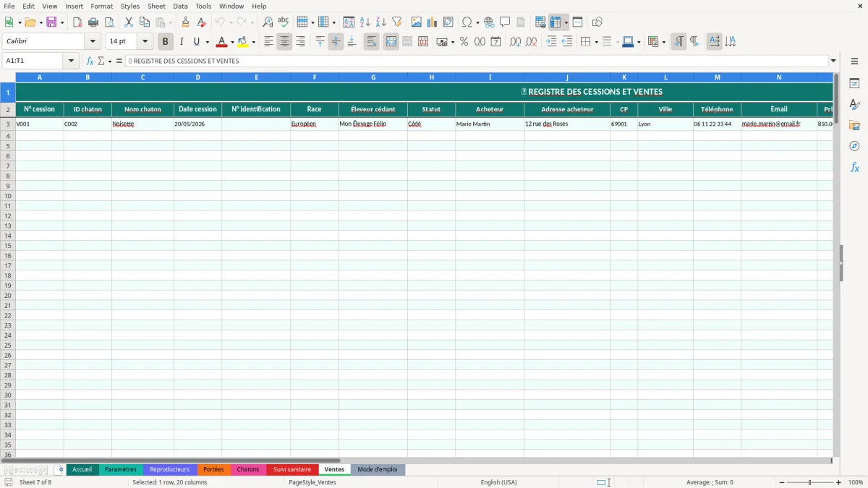
Task: Click the Clear Direct Formatting icon
Action: point(201,22)
